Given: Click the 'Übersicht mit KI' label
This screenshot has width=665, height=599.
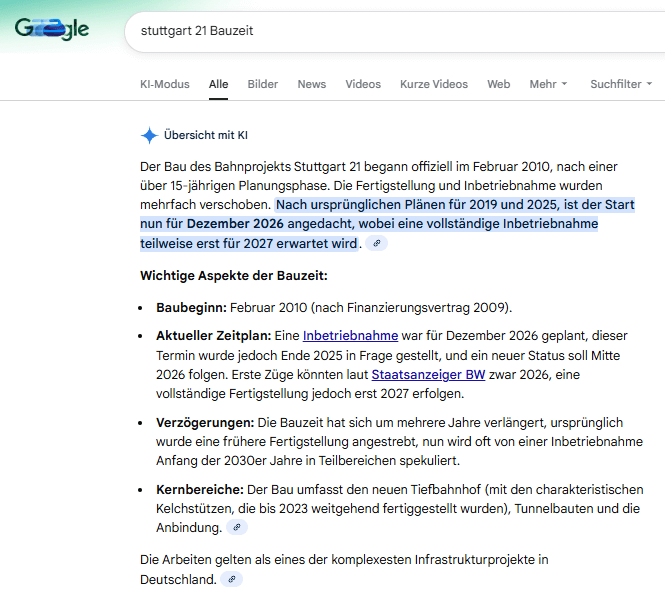Looking at the screenshot, I should click(205, 136).
